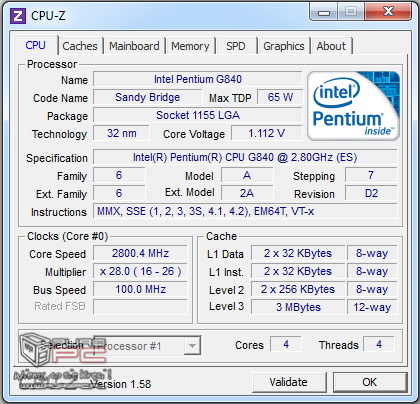
Task: Minimize the CPU-Z window
Action: [x=324, y=12]
